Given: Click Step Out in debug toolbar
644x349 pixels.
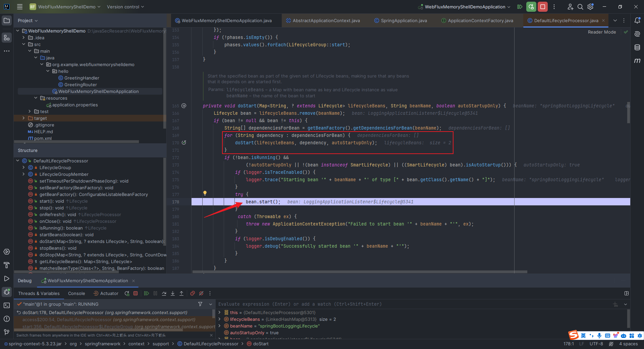Looking at the screenshot, I should (x=181, y=293).
